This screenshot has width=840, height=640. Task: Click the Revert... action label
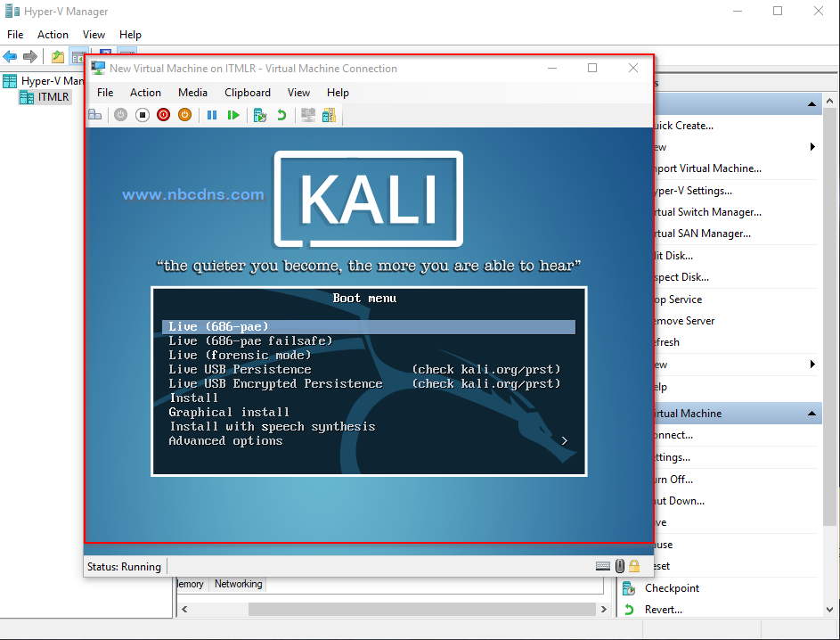664,610
